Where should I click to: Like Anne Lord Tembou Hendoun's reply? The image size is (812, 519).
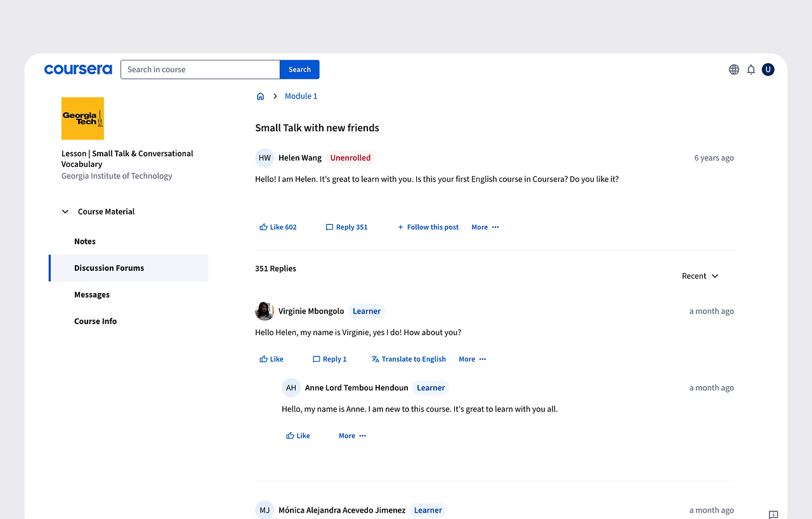298,436
